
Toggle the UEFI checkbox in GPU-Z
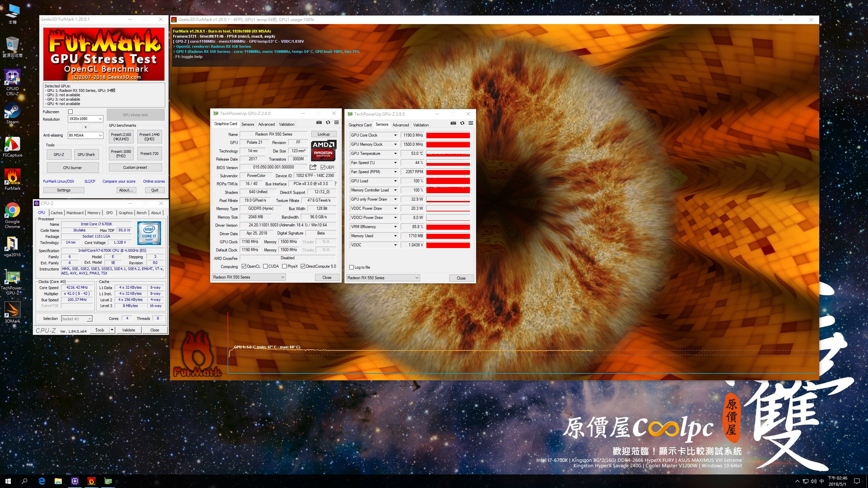323,167
